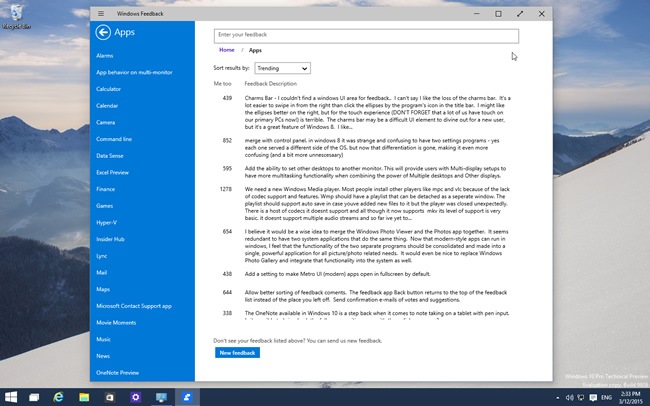The height and width of the screenshot is (406, 650).
Task: Open the merge with control panel feedback
Action: [x=372, y=148]
